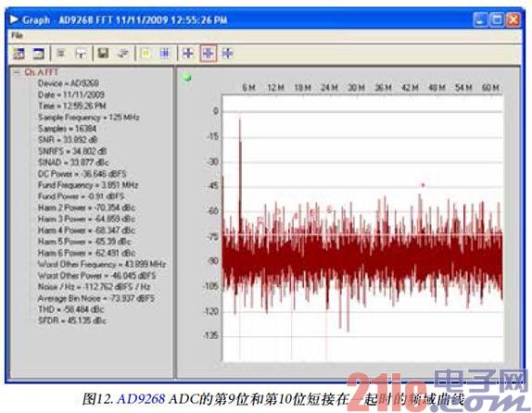532x413 pixels.
Task: Save the graph using the floppy disk icon
Action: (x=103, y=53)
